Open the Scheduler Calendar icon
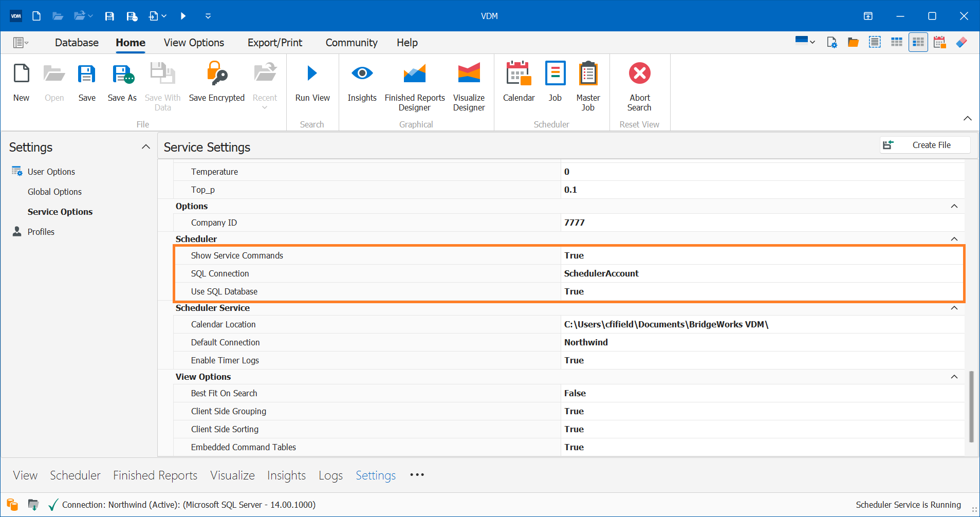Image resolution: width=980 pixels, height=517 pixels. pyautogui.click(x=519, y=73)
